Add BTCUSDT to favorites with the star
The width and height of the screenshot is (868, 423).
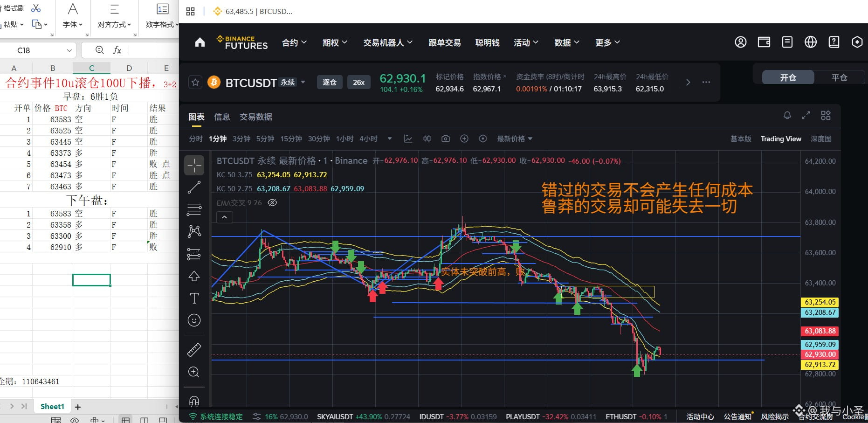[x=195, y=83]
